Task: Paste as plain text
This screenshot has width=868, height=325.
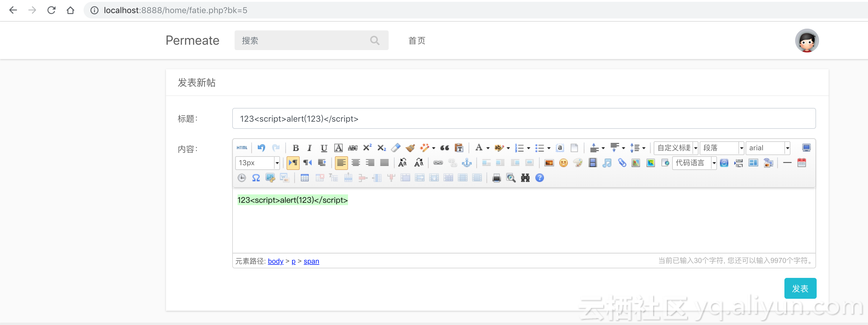Action: tap(459, 148)
